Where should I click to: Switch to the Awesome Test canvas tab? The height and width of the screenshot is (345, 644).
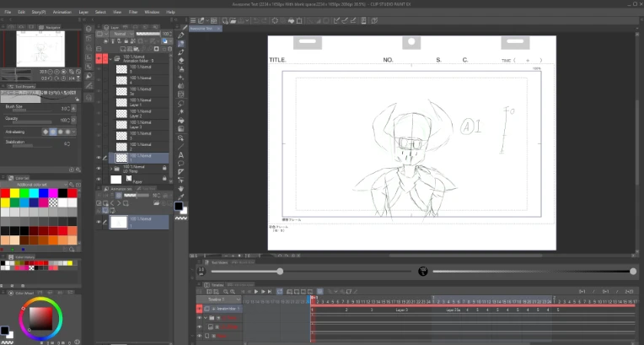click(x=207, y=29)
